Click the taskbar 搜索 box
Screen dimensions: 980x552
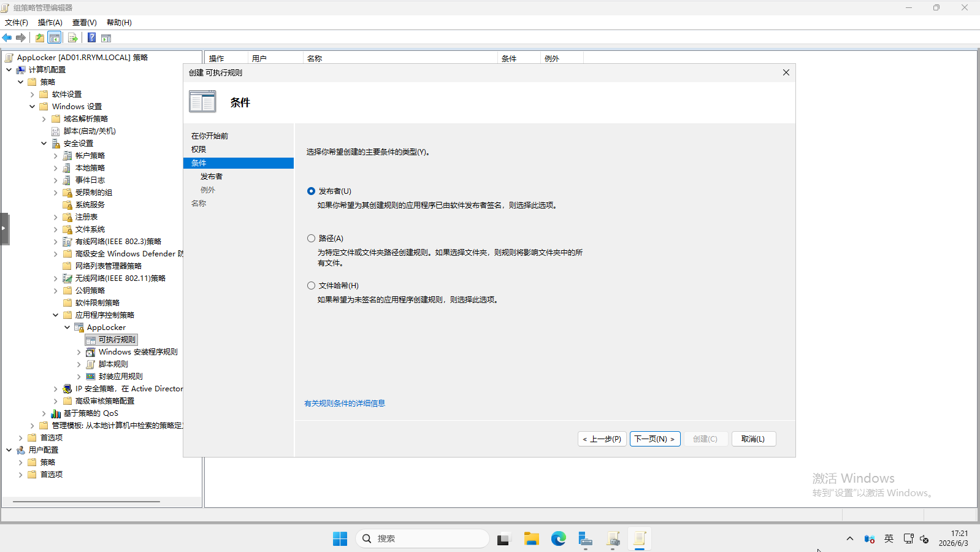point(423,539)
